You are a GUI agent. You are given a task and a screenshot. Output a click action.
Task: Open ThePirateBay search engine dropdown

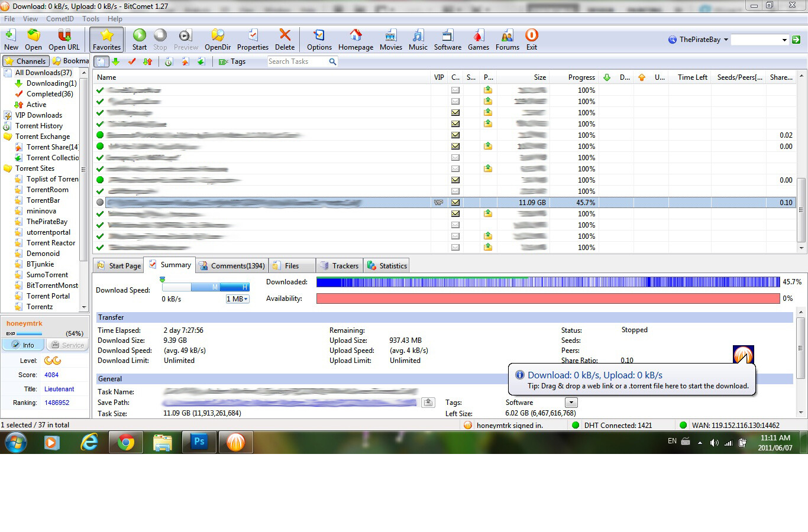pyautogui.click(x=725, y=40)
